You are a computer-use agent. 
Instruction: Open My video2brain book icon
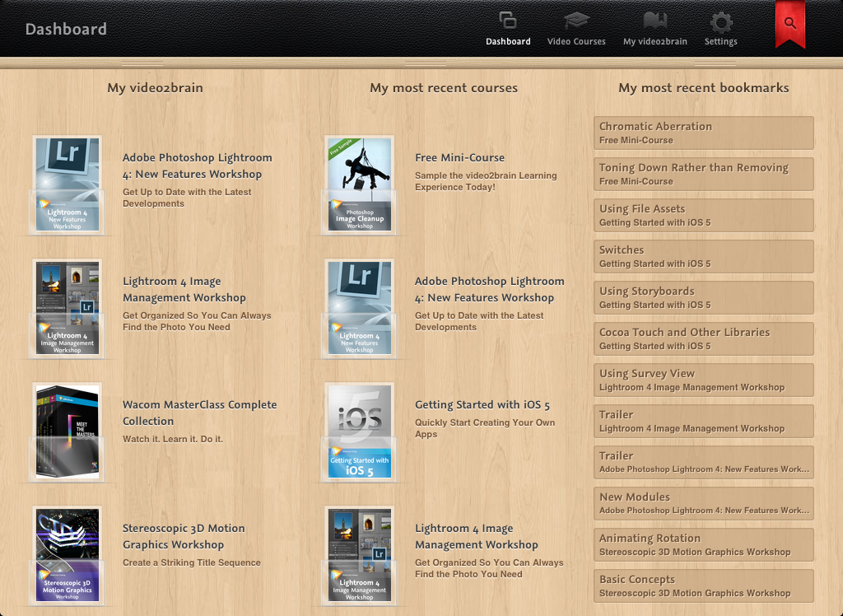(x=654, y=21)
